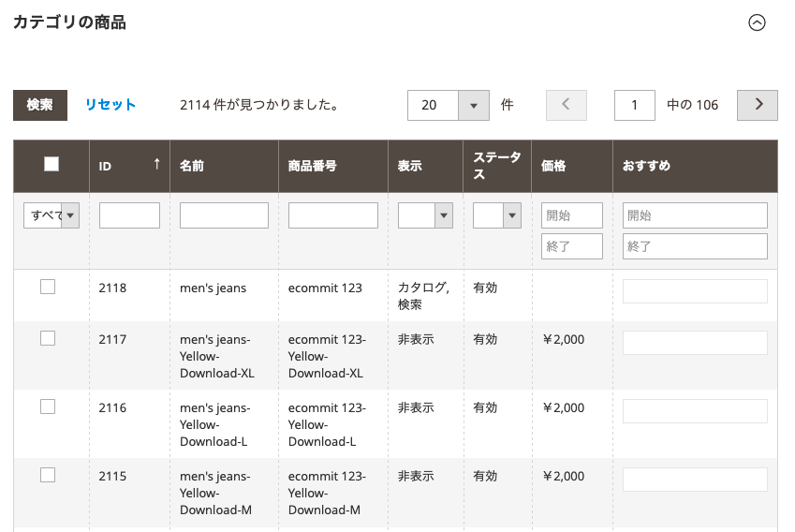Click the ¥2,000 price in row 2117
This screenshot has width=795, height=532.
[564, 339]
